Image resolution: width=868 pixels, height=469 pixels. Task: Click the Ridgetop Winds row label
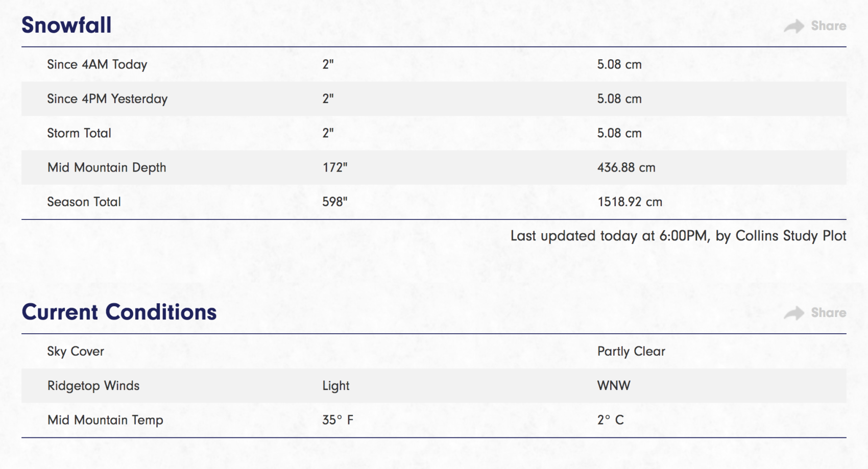tap(93, 385)
